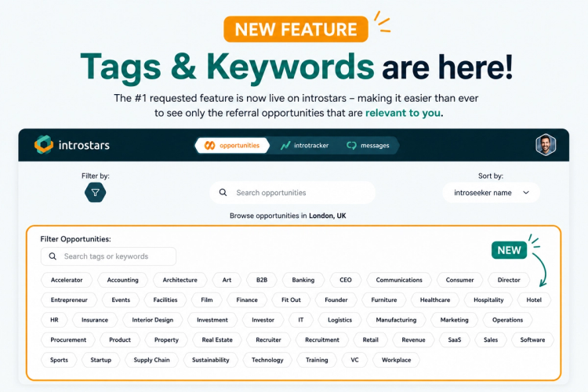Screen dimensions: 588x392
Task: Click the magnifier in tags search
Action: point(53,256)
